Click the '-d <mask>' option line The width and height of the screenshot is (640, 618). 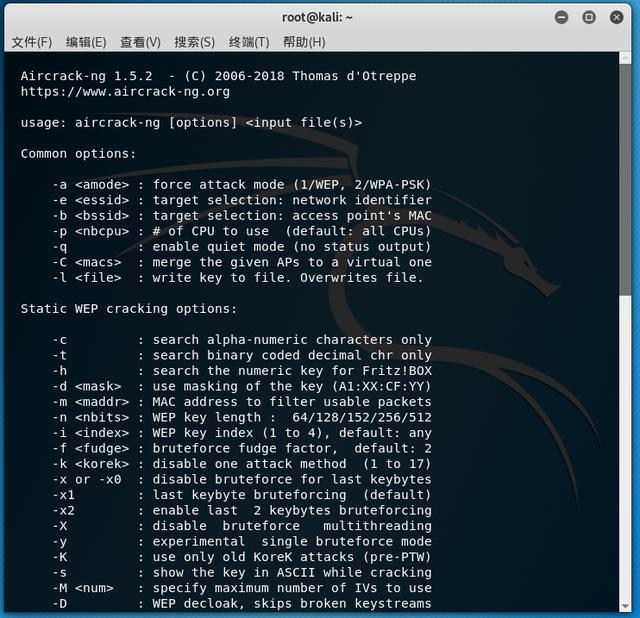coord(242,386)
